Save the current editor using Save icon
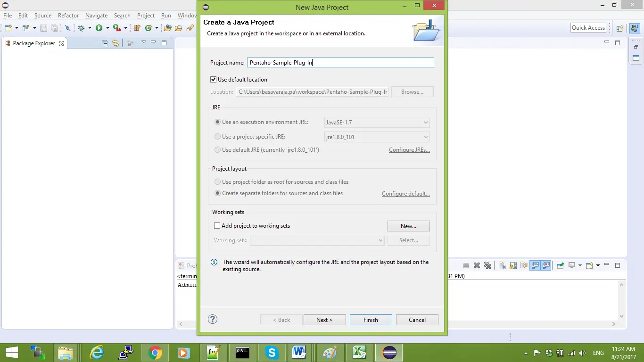 (44, 27)
